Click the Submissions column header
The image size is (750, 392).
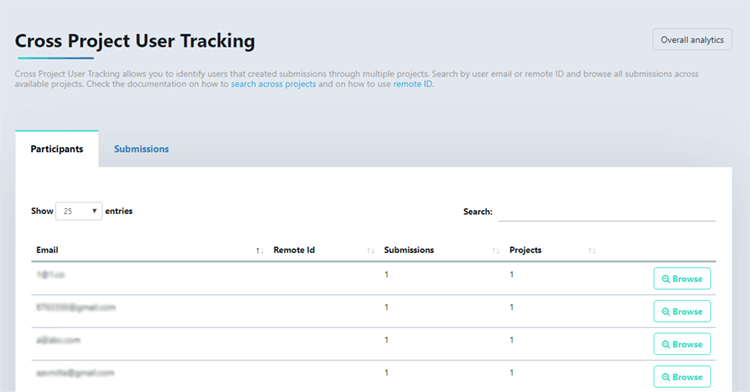[409, 250]
